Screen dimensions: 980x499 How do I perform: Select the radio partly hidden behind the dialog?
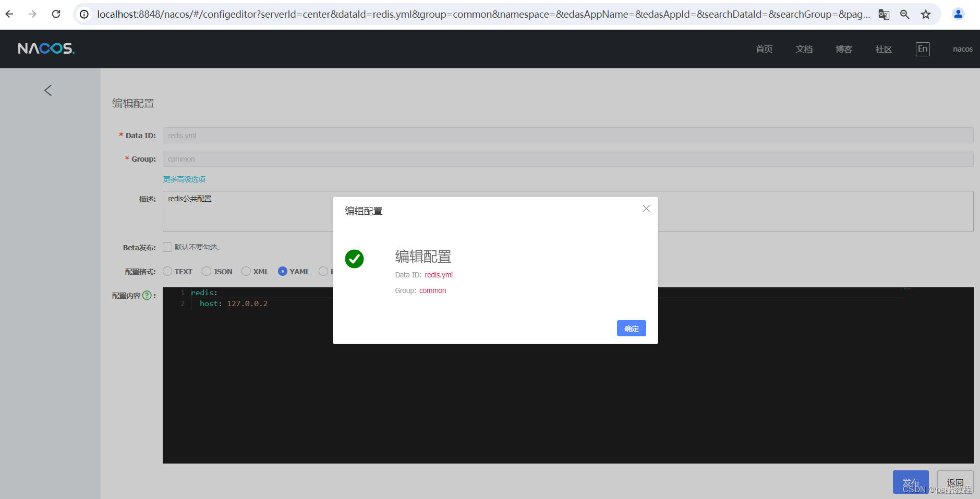click(323, 271)
